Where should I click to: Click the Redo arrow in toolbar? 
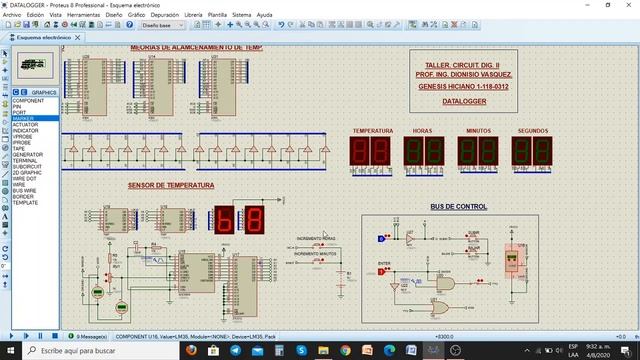tap(290, 25)
